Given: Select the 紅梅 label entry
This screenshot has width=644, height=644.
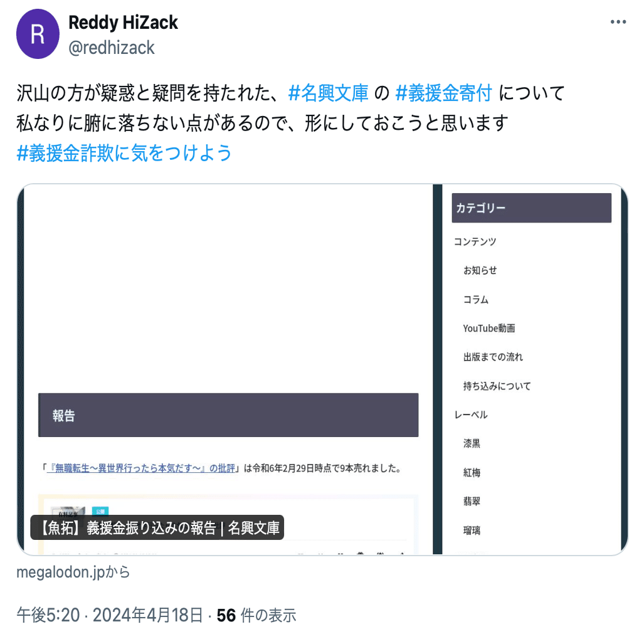Looking at the screenshot, I should pos(472,473).
